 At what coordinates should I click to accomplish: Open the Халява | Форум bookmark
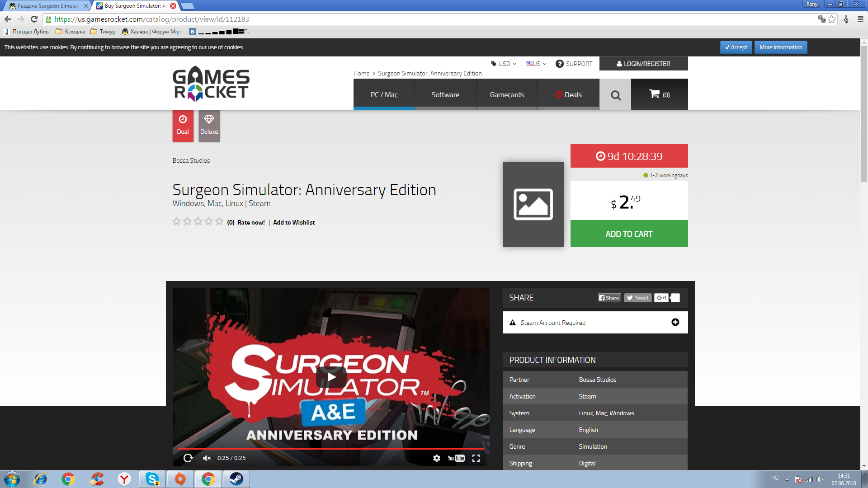pos(152,32)
